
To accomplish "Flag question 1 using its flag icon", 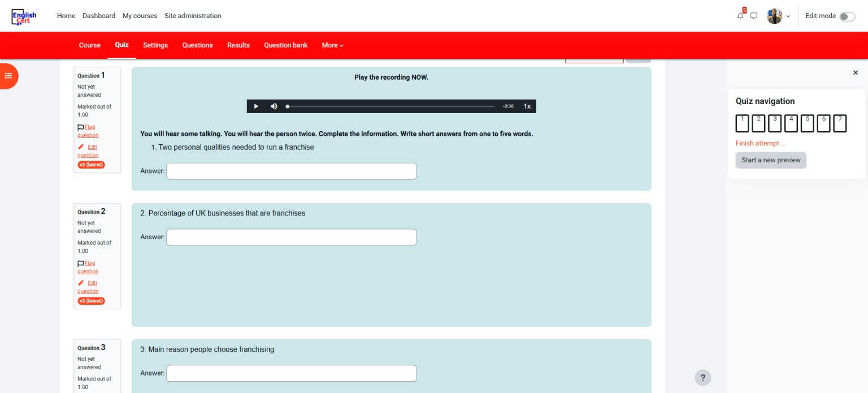I will click(81, 127).
